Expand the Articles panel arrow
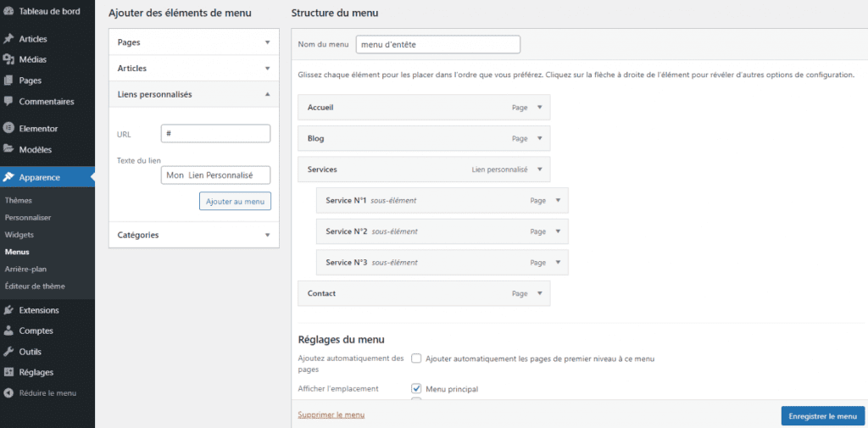868x428 pixels. (x=267, y=68)
